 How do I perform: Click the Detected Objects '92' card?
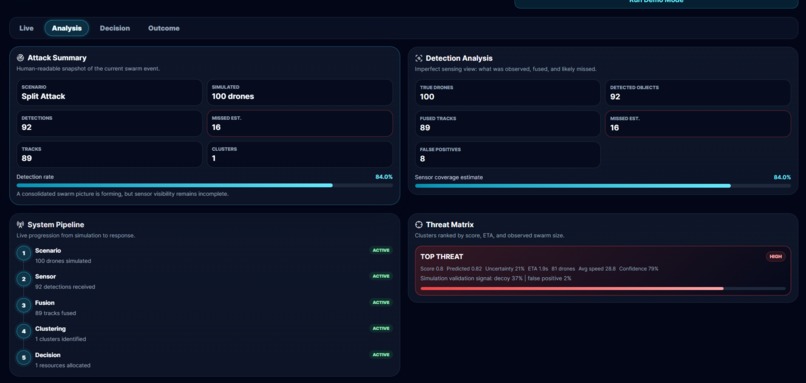[698, 93]
